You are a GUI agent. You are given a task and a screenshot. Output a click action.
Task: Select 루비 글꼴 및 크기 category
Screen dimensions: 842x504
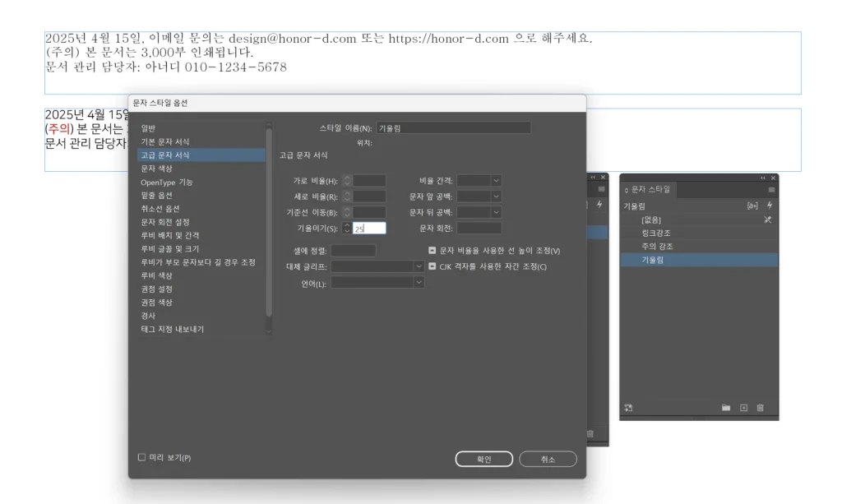pyautogui.click(x=201, y=249)
